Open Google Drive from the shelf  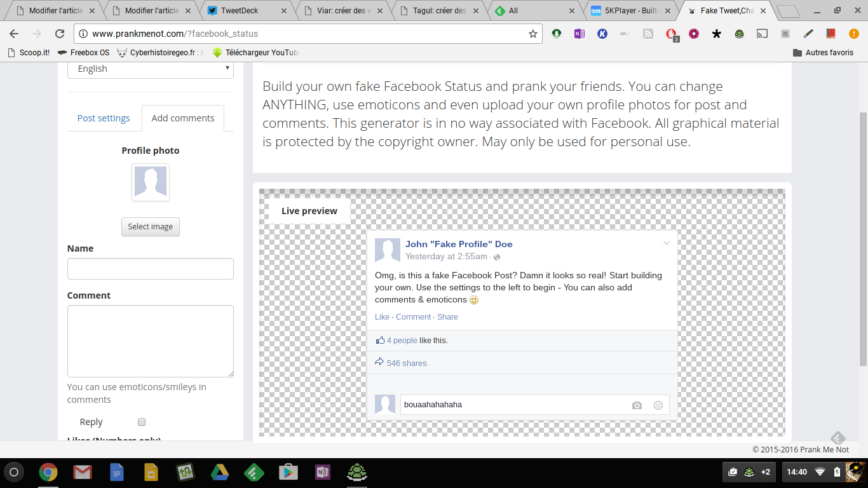(x=220, y=472)
